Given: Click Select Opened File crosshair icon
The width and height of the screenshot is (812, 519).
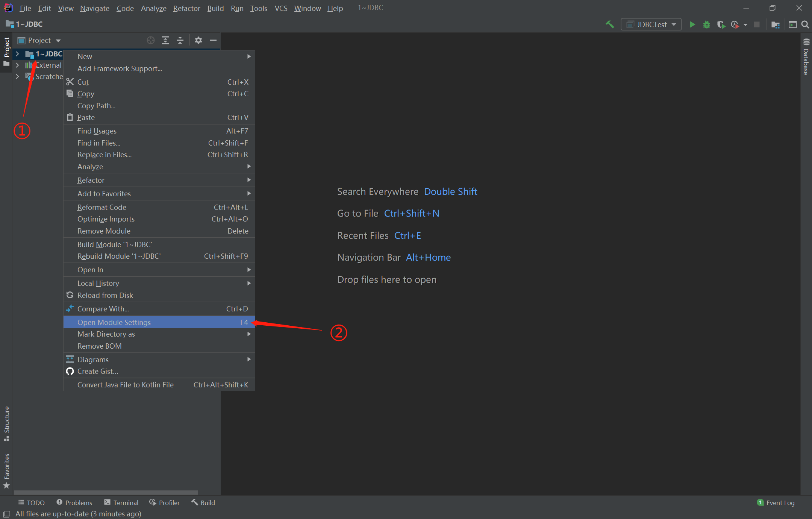Looking at the screenshot, I should point(151,40).
